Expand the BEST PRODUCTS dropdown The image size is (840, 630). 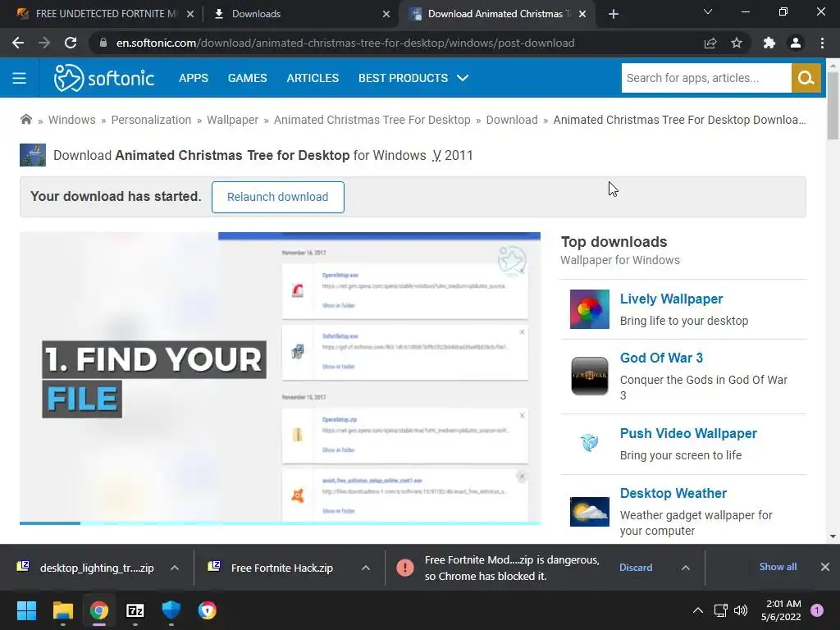click(413, 78)
